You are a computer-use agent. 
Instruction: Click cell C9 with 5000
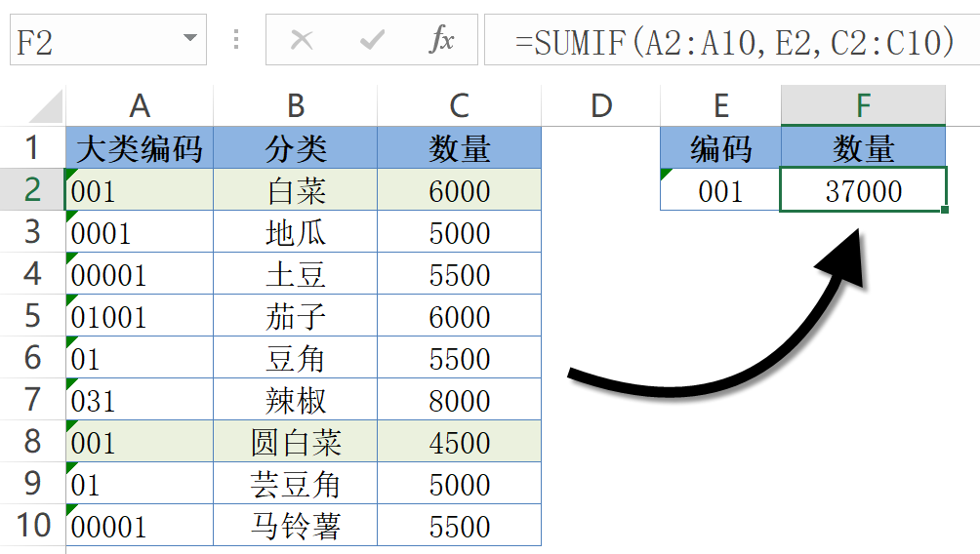pyautogui.click(x=460, y=483)
